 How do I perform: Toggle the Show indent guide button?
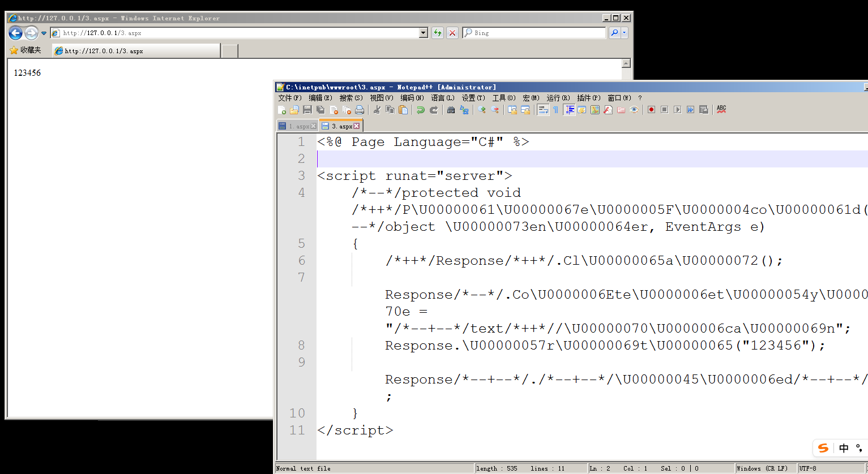click(570, 110)
